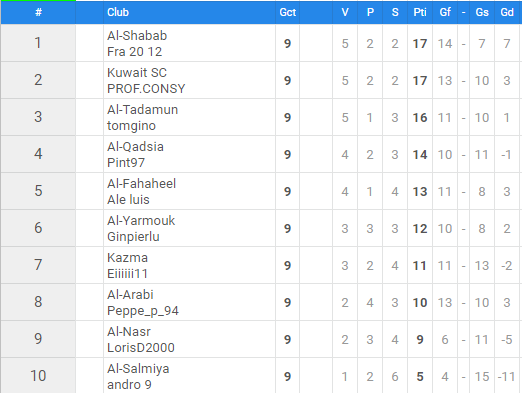Sort by Gct column header
The height and width of the screenshot is (393, 522).
point(288,12)
